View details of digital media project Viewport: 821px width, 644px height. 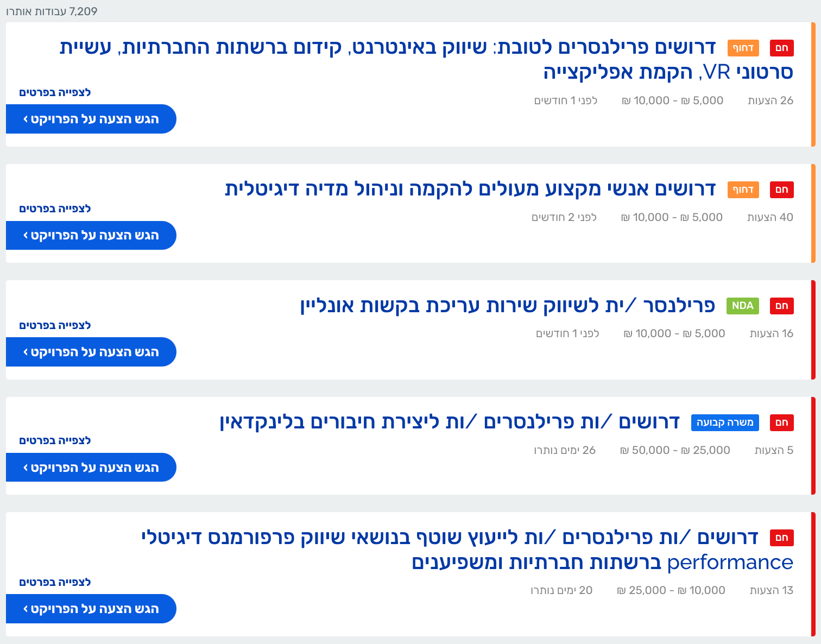(55, 209)
